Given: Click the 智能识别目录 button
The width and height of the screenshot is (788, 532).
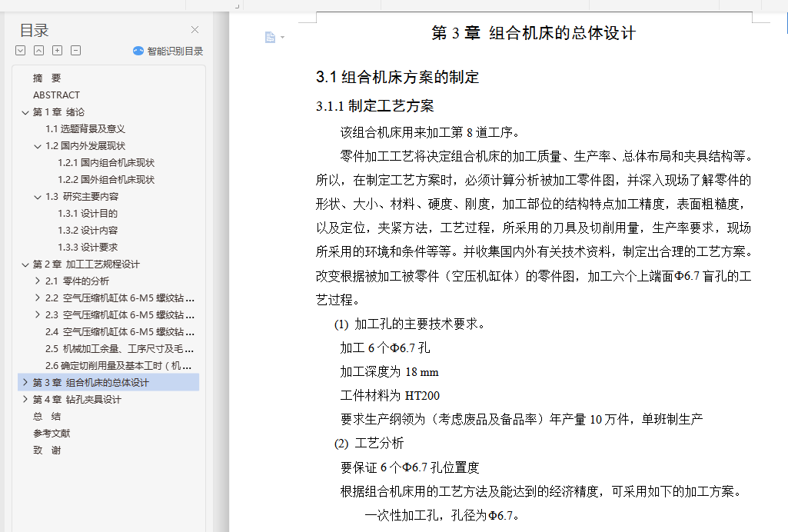Looking at the screenshot, I should 168,51.
